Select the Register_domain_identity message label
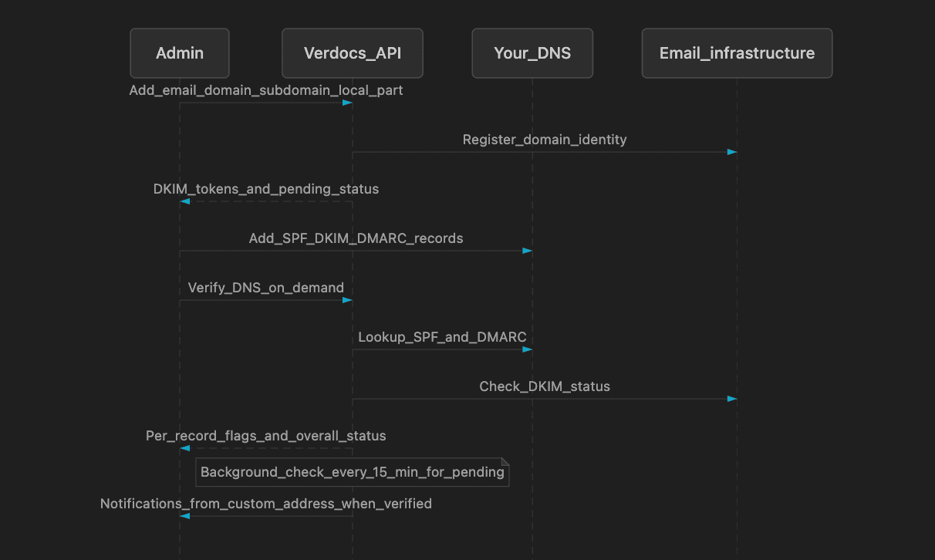The height and width of the screenshot is (560, 935). [545, 140]
